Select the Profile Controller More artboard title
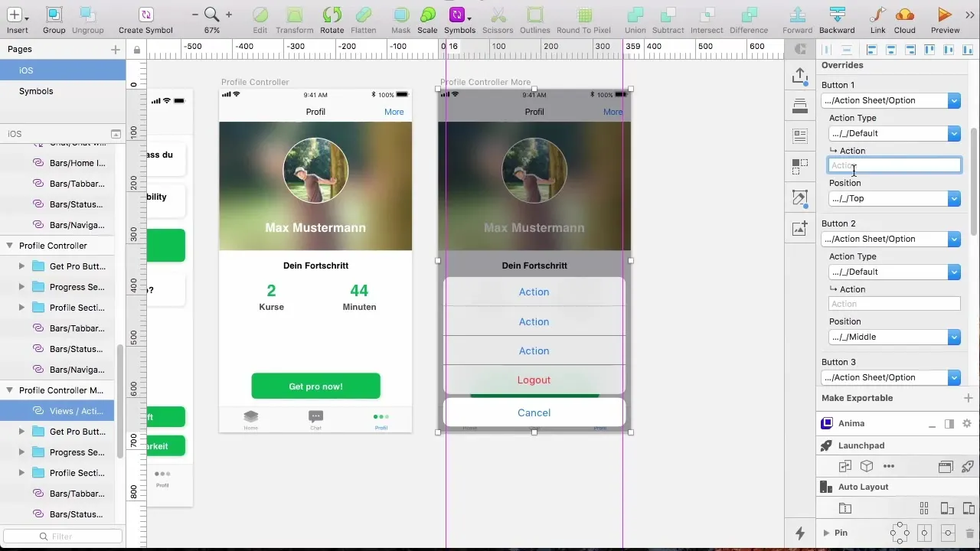This screenshot has height=551, width=980. pos(485,82)
